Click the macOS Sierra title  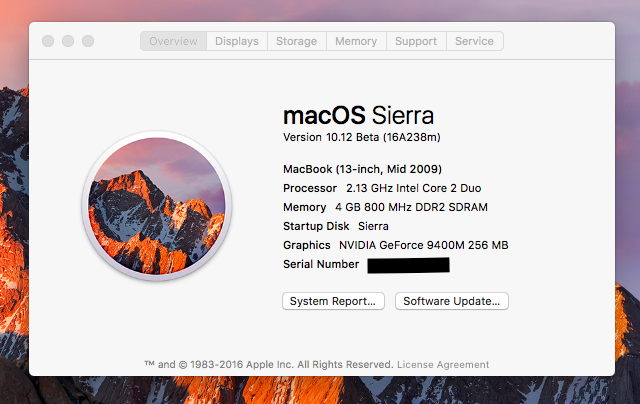click(358, 115)
